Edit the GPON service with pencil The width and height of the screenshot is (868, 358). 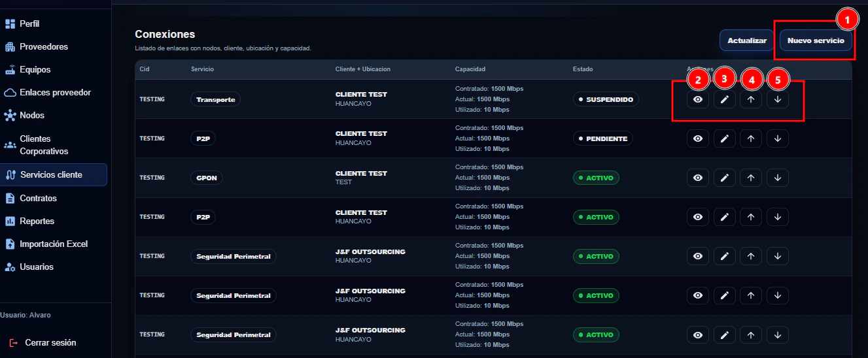pos(724,178)
